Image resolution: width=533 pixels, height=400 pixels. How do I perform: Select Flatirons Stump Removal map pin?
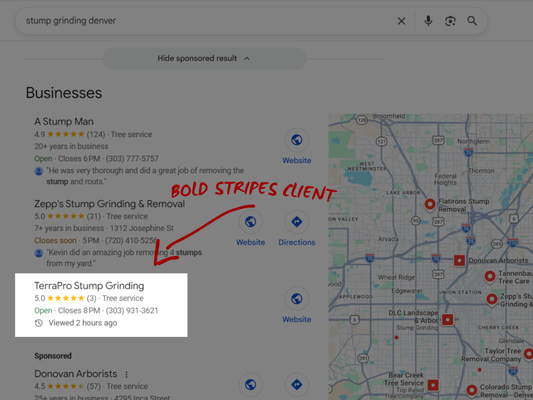point(430,205)
